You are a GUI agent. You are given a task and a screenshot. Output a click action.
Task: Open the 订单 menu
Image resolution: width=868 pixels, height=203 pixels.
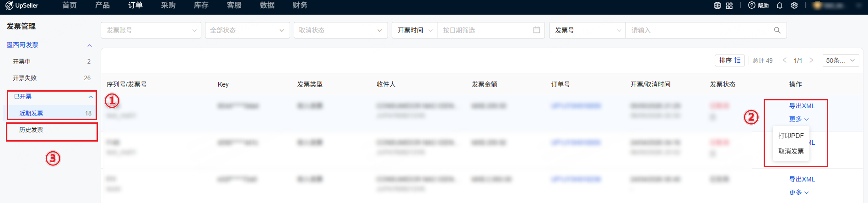pyautogui.click(x=135, y=5)
